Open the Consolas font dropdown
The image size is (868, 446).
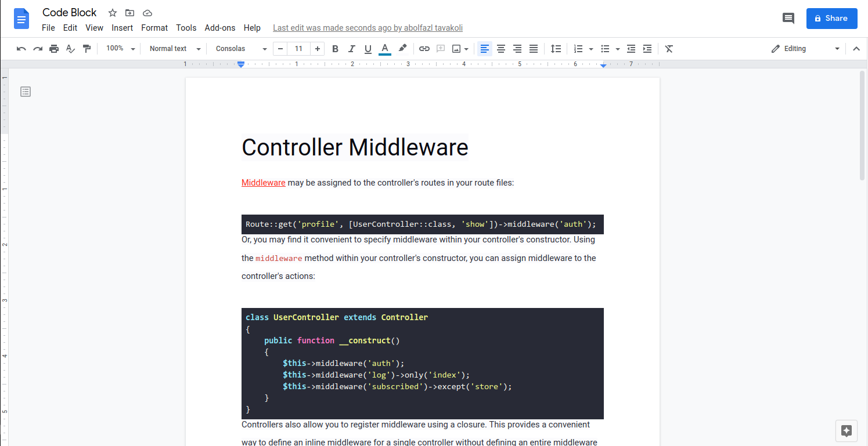[242, 49]
